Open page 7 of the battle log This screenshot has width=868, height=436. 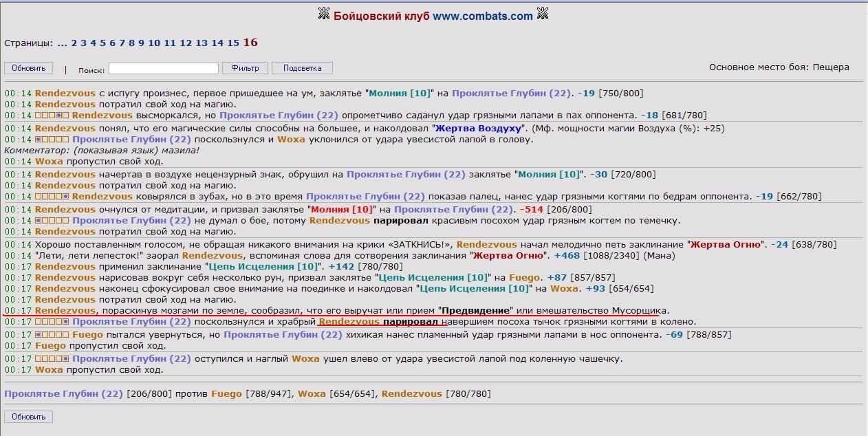(122, 43)
